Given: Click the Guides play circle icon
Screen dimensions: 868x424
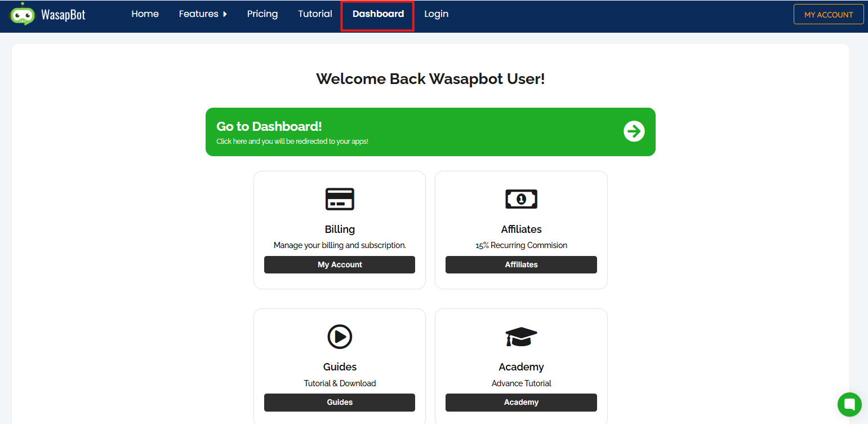Looking at the screenshot, I should tap(340, 337).
